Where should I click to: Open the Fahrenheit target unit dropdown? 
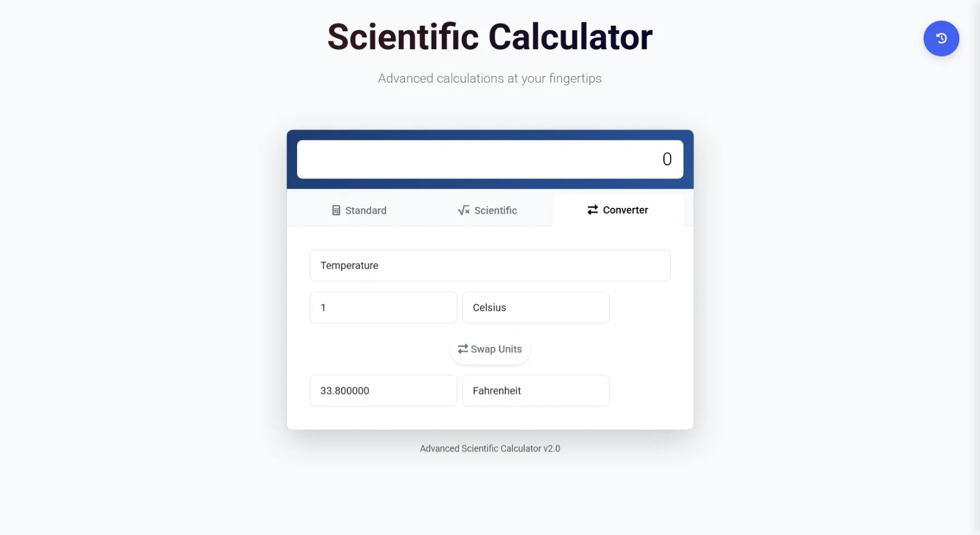535,390
